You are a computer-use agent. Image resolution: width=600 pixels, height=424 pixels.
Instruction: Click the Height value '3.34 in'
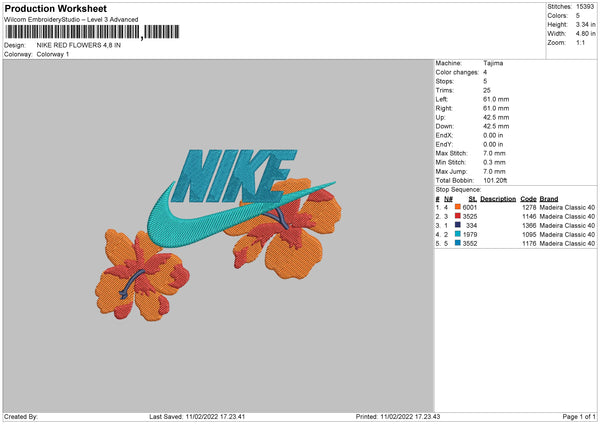tap(585, 24)
